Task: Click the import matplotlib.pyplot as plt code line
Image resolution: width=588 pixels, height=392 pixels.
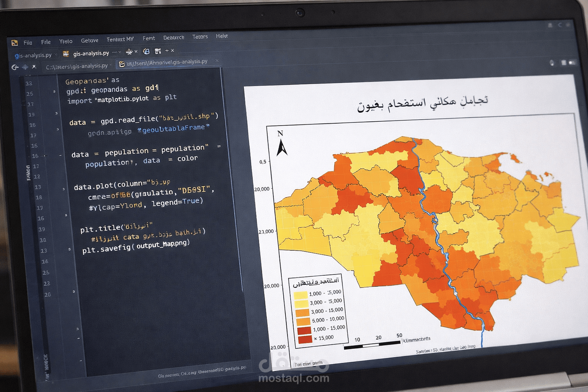Action: coord(122,99)
